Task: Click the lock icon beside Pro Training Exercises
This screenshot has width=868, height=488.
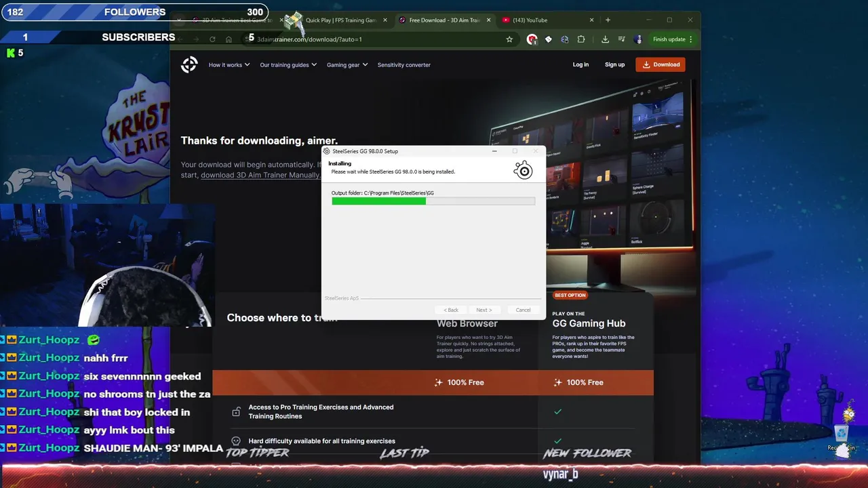Action: coord(236,411)
